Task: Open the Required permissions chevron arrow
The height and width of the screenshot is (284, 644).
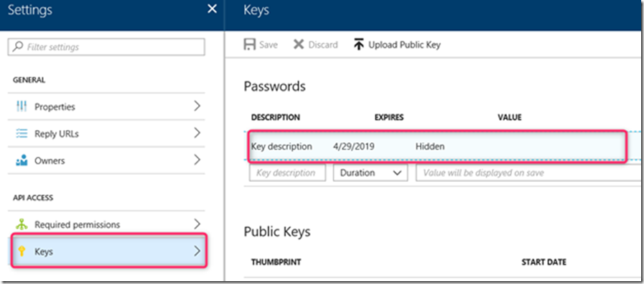Action: pos(197,224)
